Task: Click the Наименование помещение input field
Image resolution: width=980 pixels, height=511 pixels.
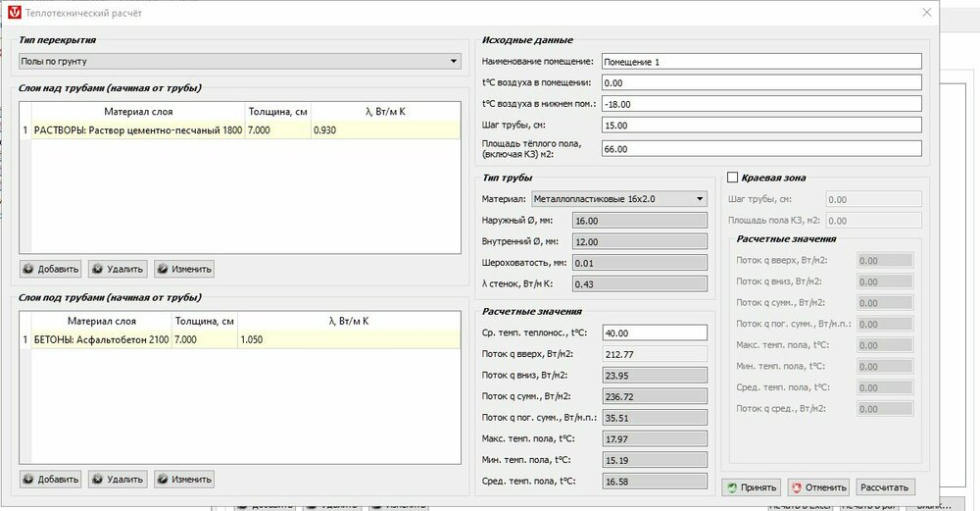Action: 760,62
